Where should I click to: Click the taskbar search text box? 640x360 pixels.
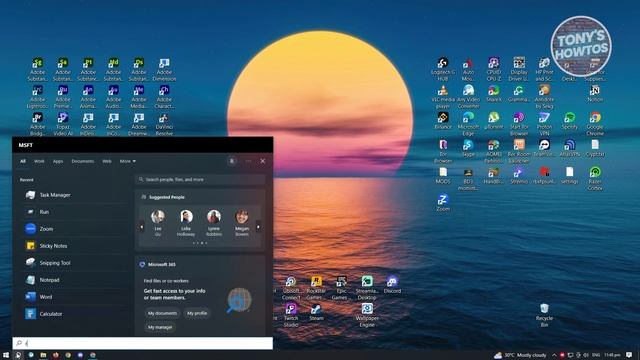pos(142,343)
